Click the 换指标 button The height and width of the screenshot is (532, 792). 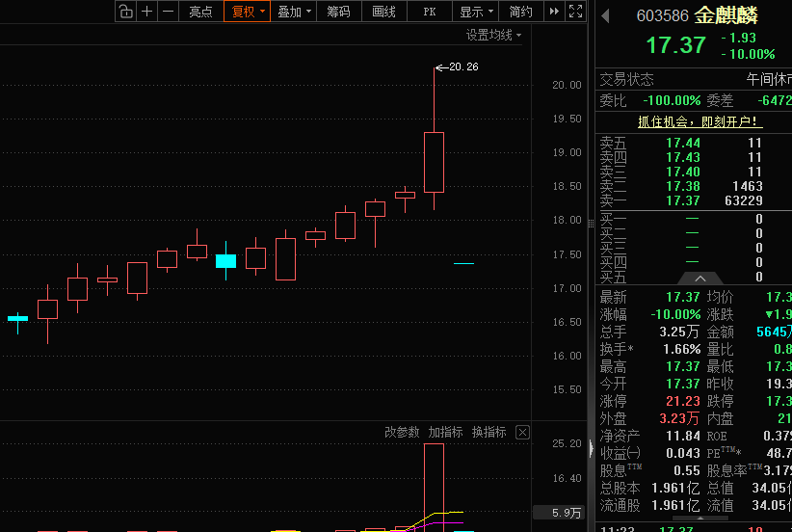pos(488,433)
